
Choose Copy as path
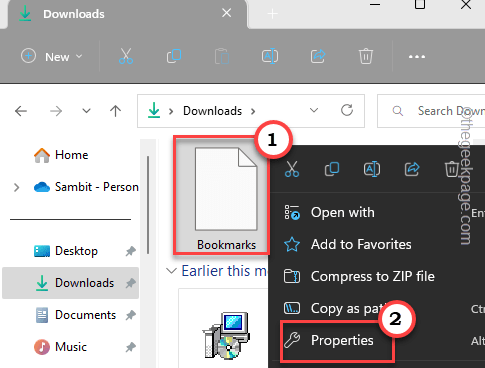[x=377, y=308]
